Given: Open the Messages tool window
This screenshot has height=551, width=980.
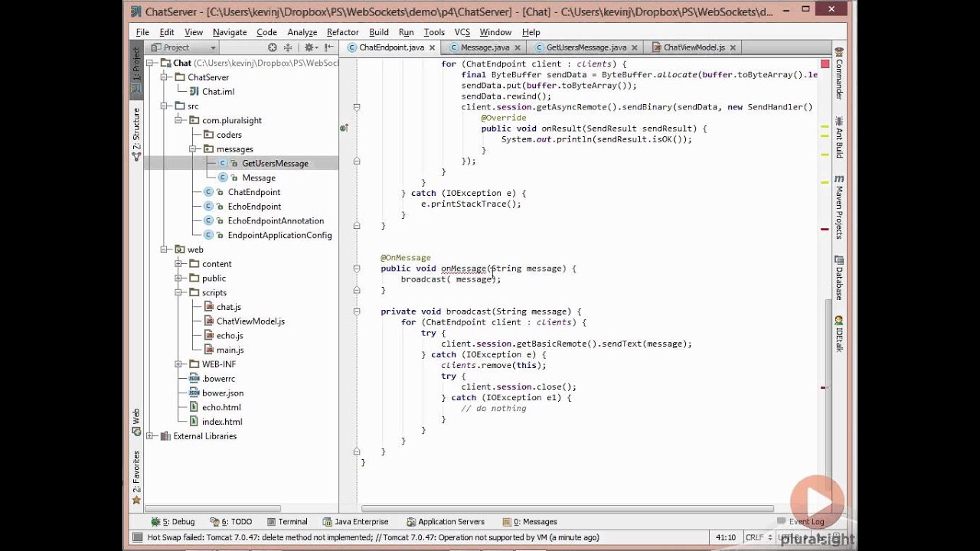Looking at the screenshot, I should (x=529, y=522).
